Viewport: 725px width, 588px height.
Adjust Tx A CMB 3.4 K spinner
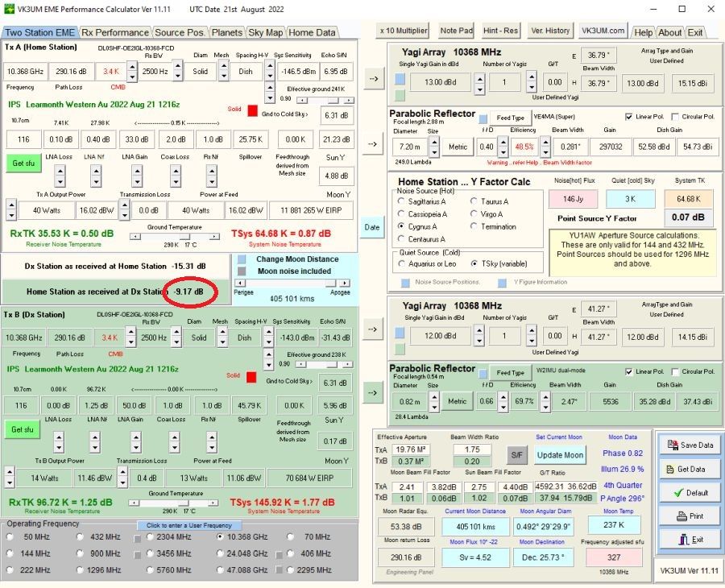(132, 71)
